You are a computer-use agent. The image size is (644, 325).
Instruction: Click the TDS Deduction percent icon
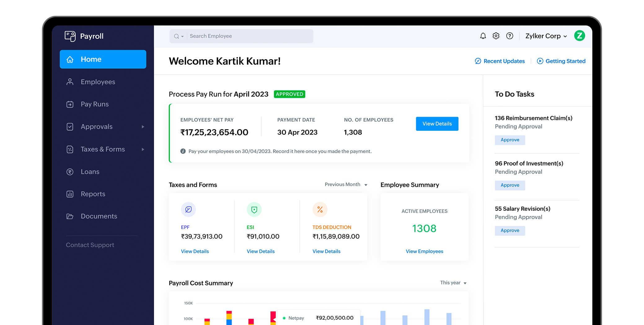320,209
